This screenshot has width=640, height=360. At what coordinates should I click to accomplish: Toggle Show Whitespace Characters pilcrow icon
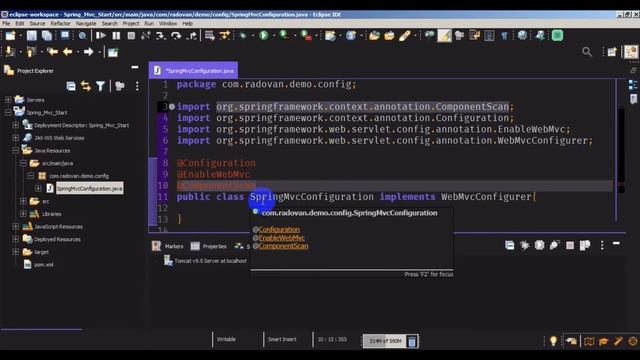(x=504, y=36)
